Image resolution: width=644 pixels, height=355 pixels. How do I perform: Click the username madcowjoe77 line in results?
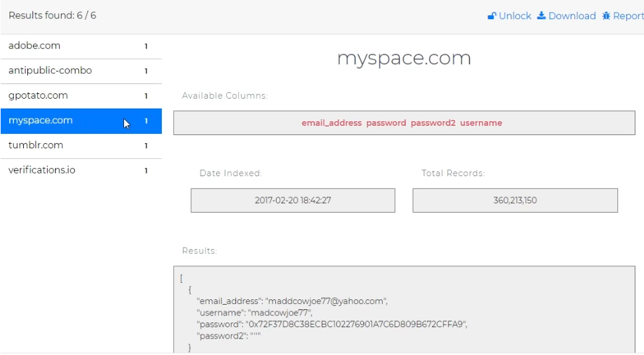[254, 313]
